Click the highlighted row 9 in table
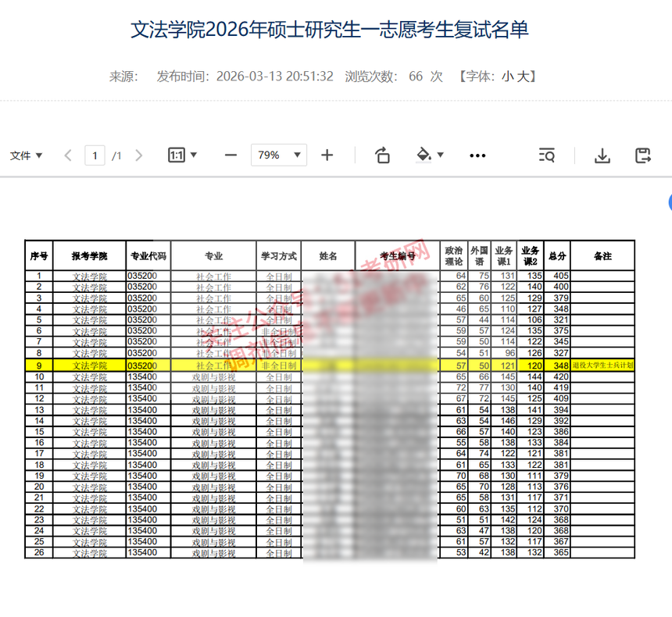This screenshot has height=617, width=672. tap(328, 366)
